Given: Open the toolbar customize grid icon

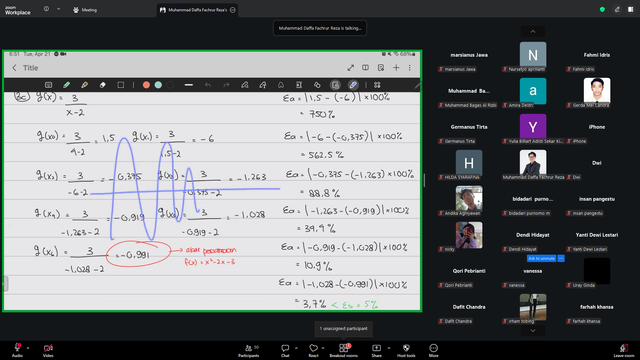Looking at the screenshot, I should 377,85.
